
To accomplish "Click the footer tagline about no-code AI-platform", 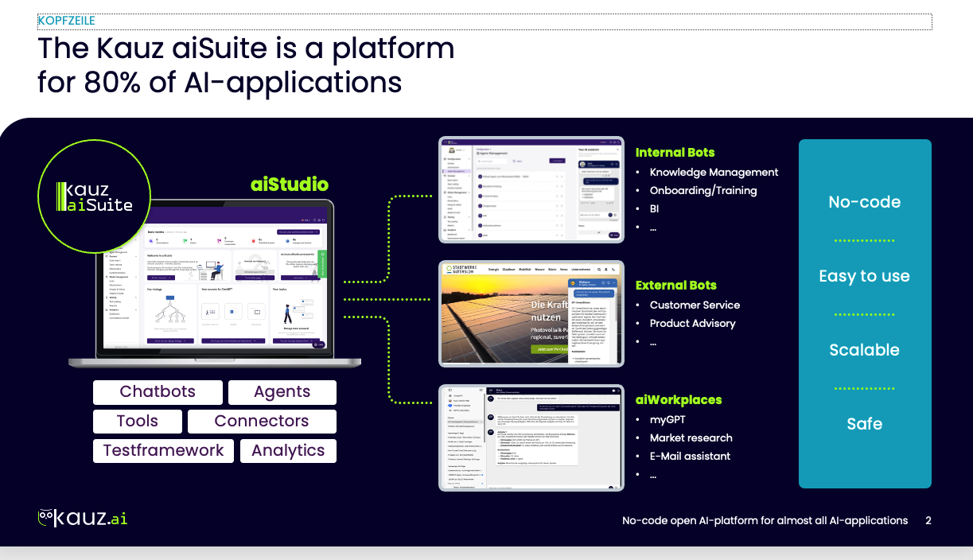I will (765, 520).
